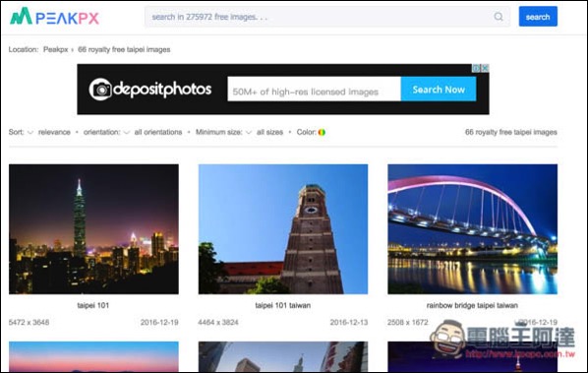
Task: Click rainbow bridge taipei taiwan title
Action: point(472,305)
